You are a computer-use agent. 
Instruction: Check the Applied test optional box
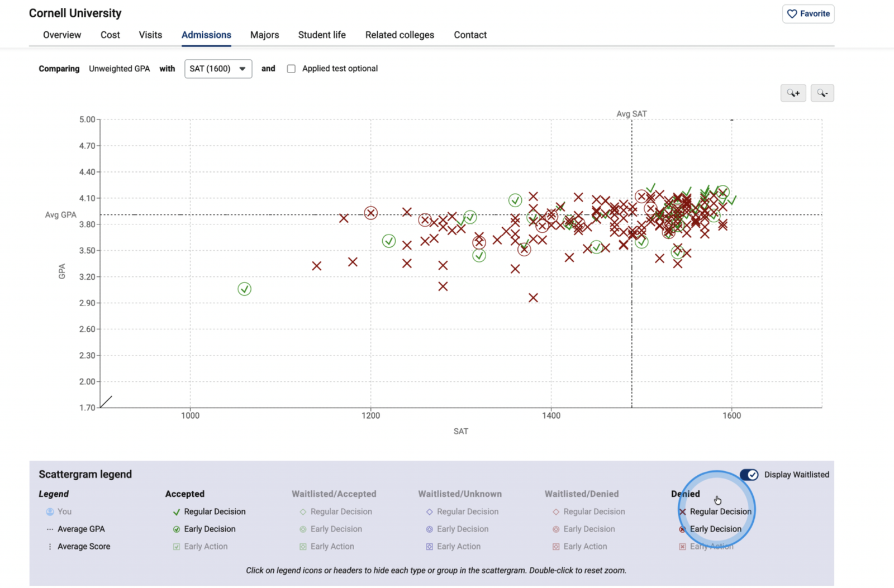291,69
